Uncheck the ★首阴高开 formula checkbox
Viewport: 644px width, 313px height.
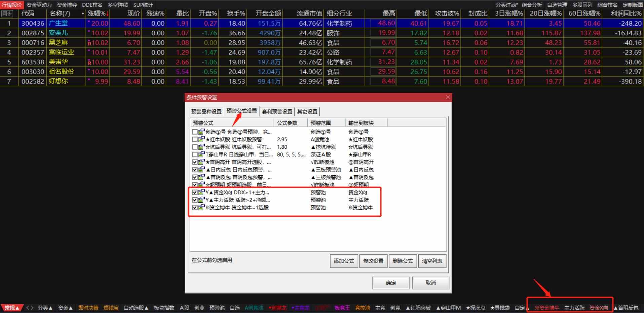195,162
